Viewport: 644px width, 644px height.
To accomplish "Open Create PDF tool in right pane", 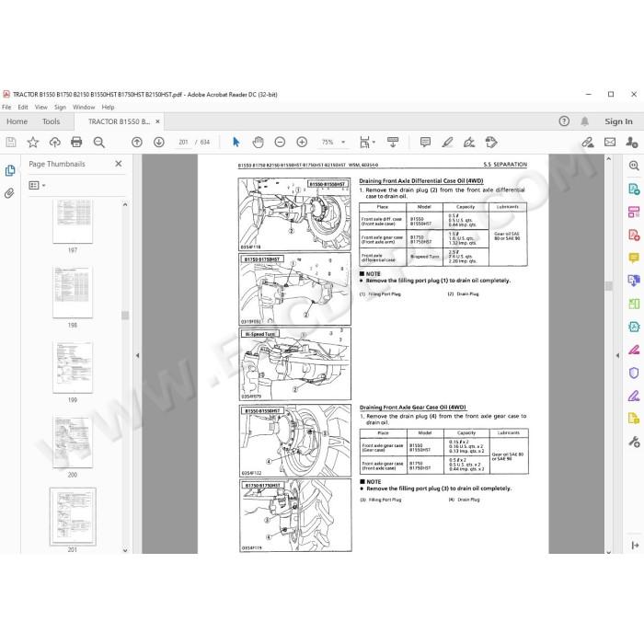I will [x=634, y=235].
